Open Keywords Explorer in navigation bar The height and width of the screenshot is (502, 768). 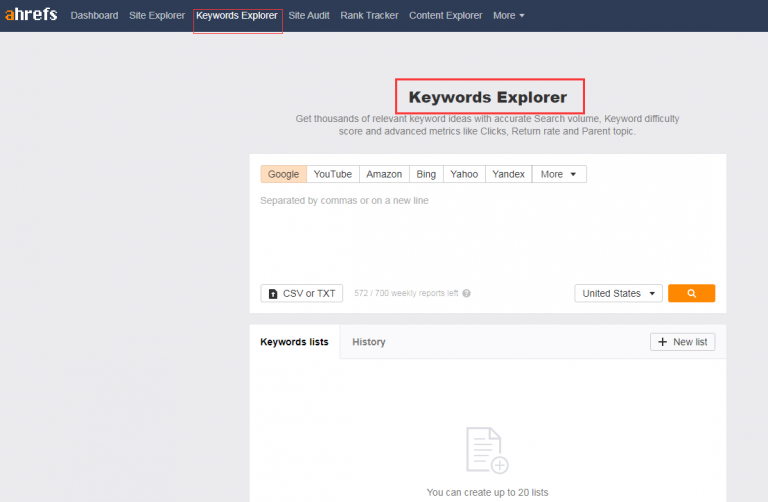(237, 16)
